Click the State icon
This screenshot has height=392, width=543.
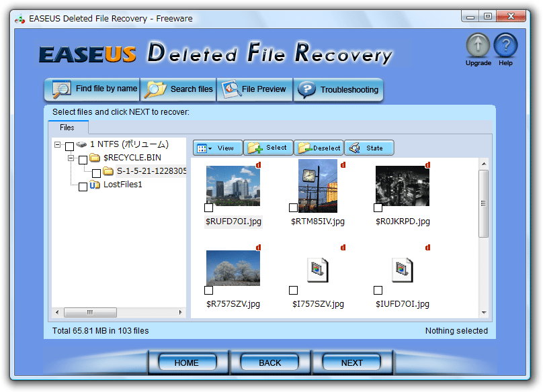tap(355, 148)
